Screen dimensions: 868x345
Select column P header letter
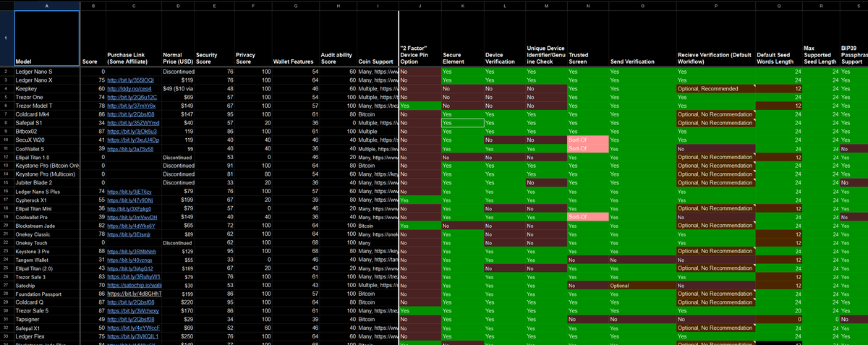point(715,5)
